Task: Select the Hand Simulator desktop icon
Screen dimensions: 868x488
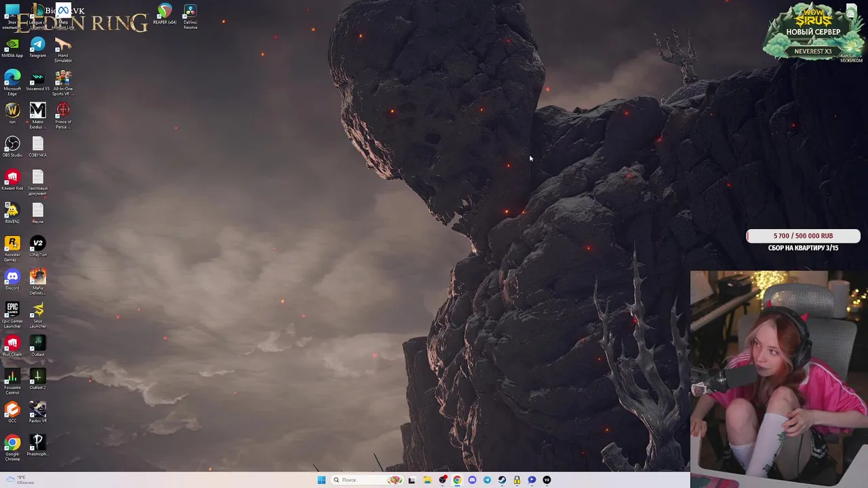Action: 63,50
